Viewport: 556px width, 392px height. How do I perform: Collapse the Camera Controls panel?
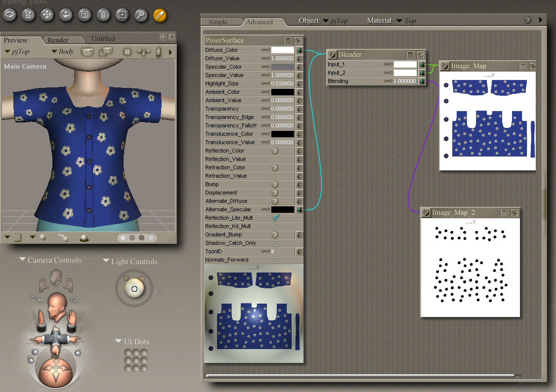click(23, 259)
